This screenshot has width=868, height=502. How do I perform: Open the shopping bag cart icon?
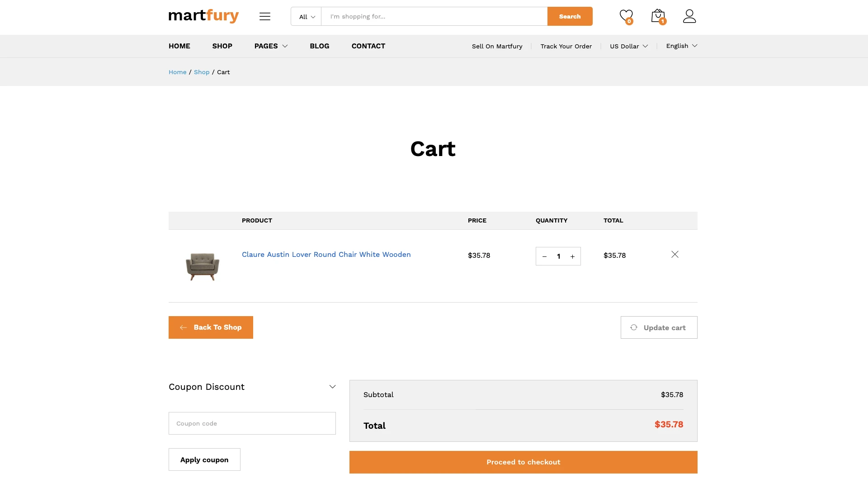click(658, 16)
